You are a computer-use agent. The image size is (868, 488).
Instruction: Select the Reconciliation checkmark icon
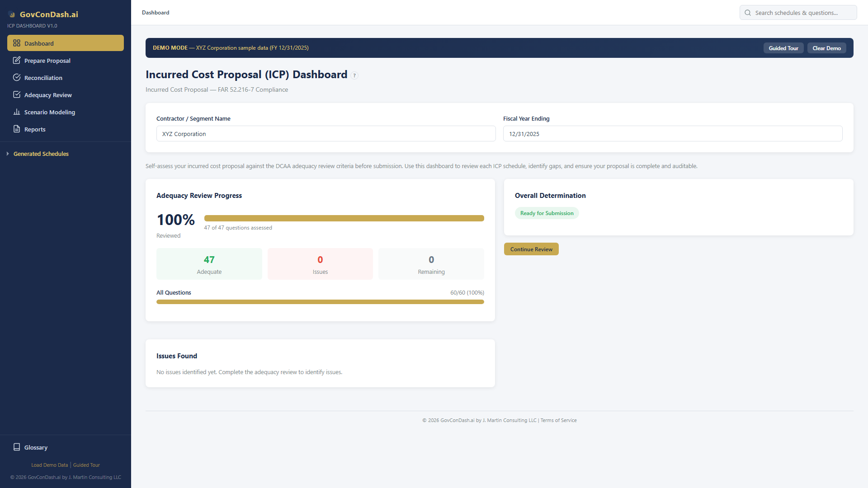(17, 77)
